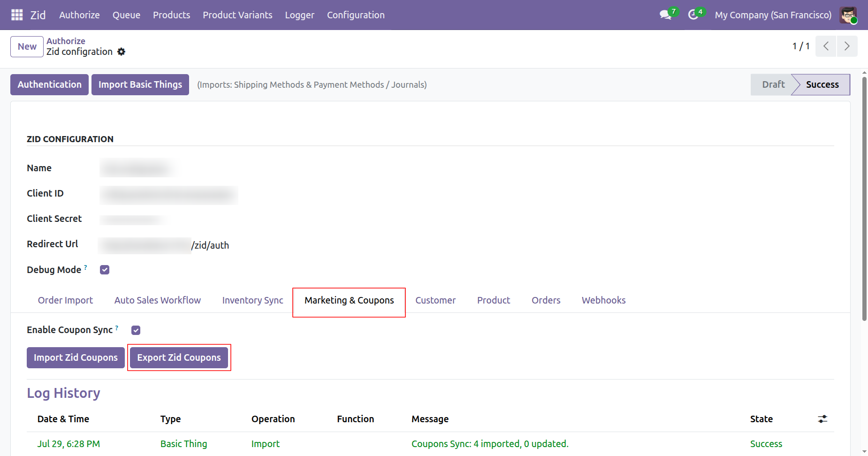Switch to the Orders tab
This screenshot has height=456, width=868.
(546, 300)
